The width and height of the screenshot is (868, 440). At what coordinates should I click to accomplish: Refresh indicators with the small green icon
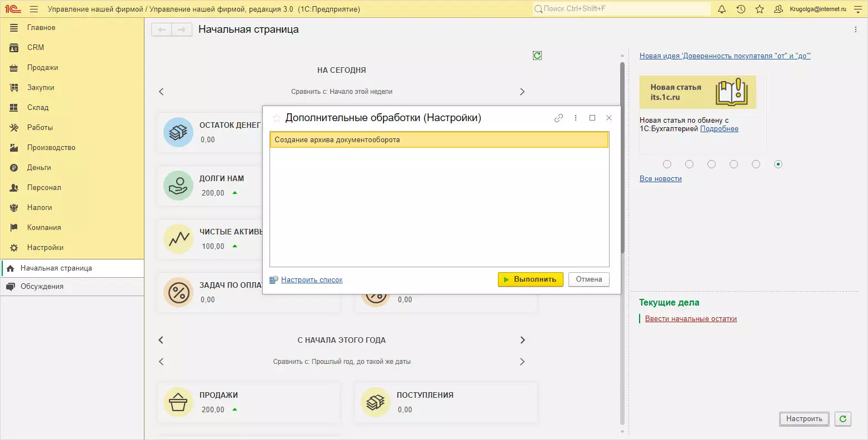pyautogui.click(x=537, y=55)
